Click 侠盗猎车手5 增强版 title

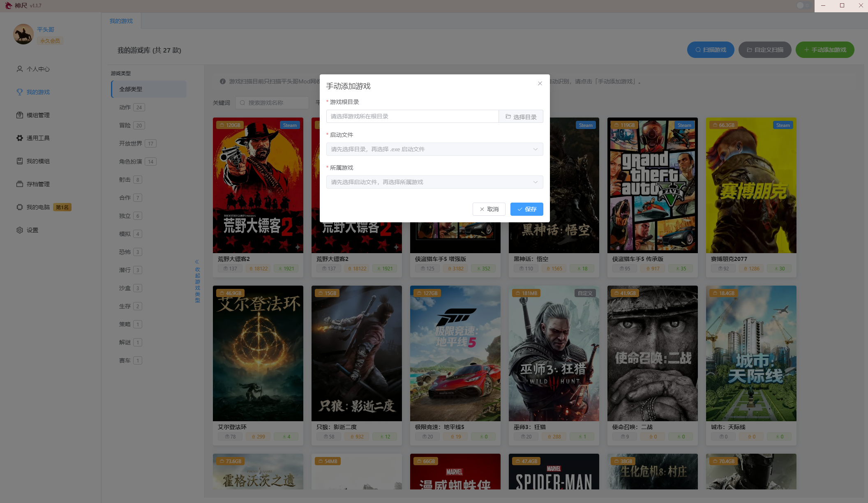tap(441, 259)
